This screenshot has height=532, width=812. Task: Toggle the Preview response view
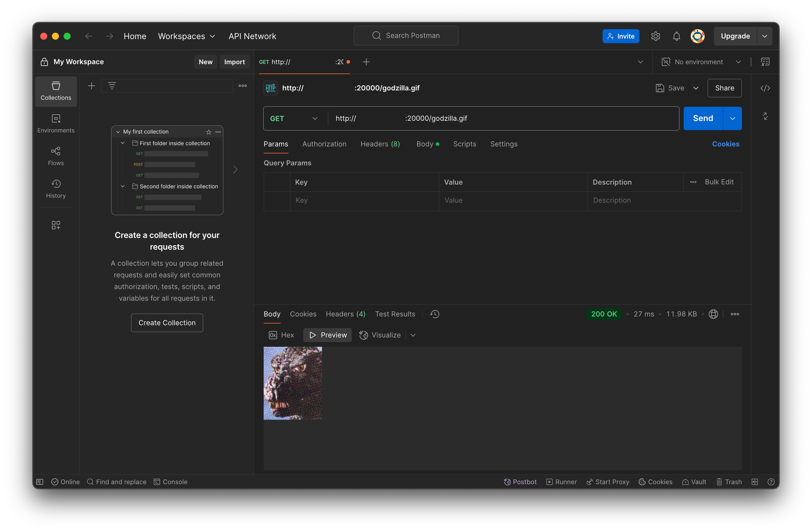[328, 335]
